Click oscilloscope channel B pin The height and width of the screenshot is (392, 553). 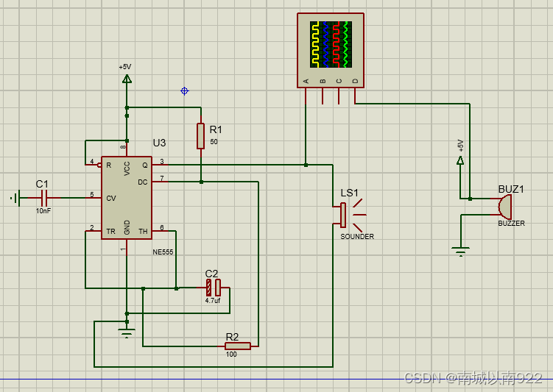[x=323, y=96]
